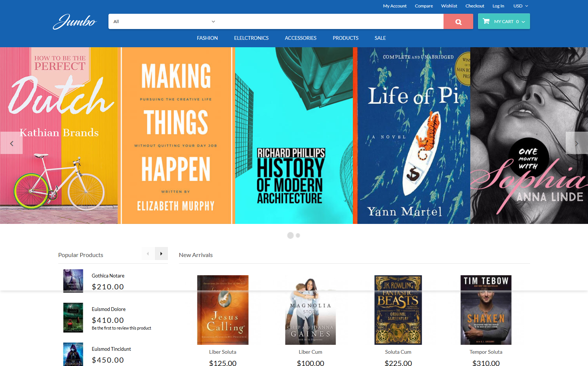The width and height of the screenshot is (588, 366).
Task: Click the Soluta Cum product title
Action: click(x=398, y=352)
